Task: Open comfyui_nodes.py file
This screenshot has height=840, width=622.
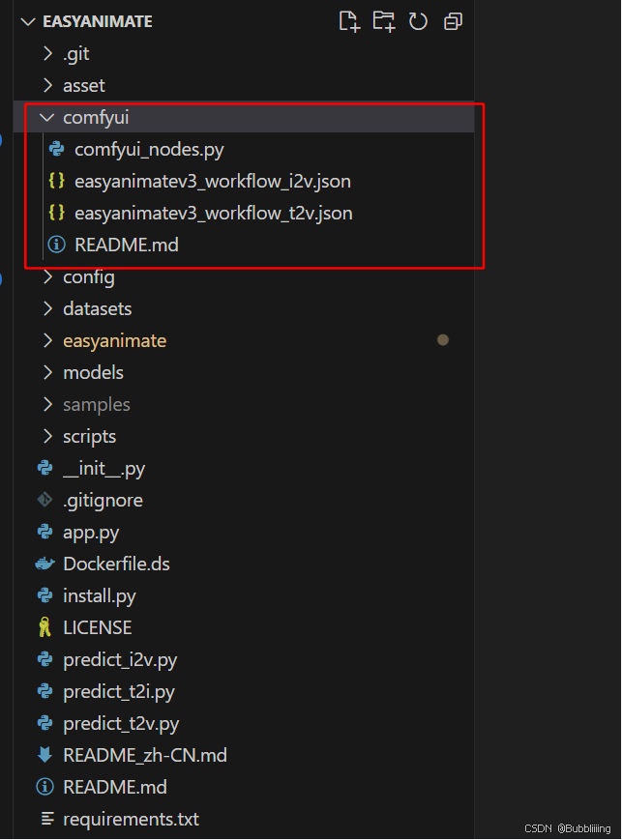Action: 149,150
